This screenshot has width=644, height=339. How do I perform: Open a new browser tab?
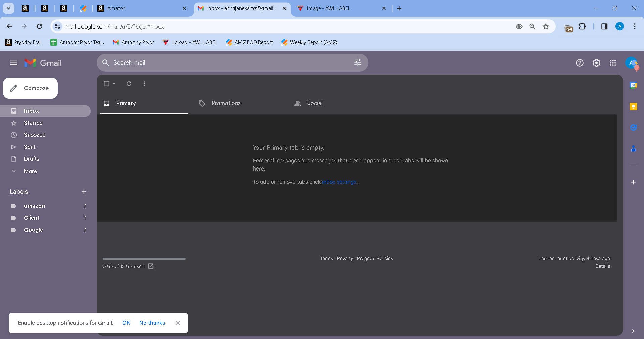(399, 8)
